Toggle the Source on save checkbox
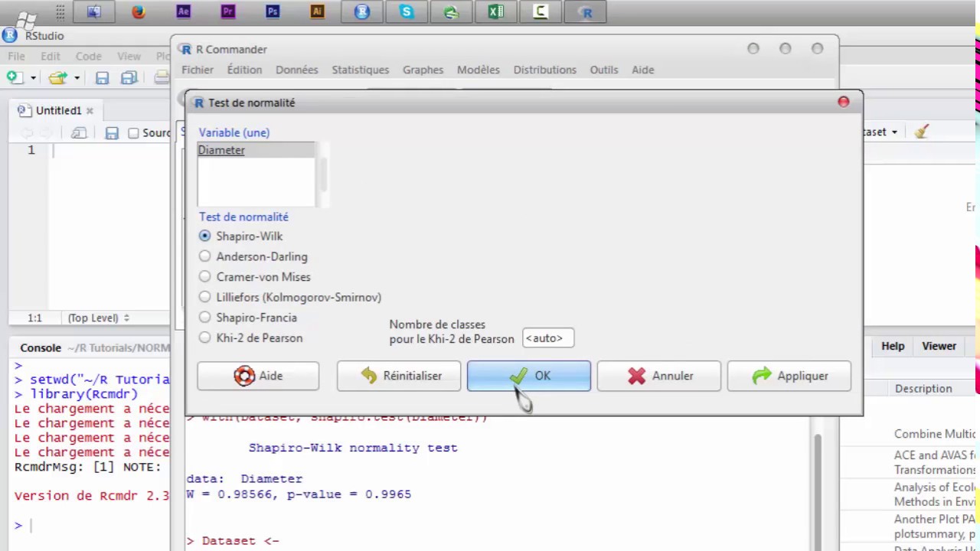Screen dimensions: 980x551 (x=133, y=133)
